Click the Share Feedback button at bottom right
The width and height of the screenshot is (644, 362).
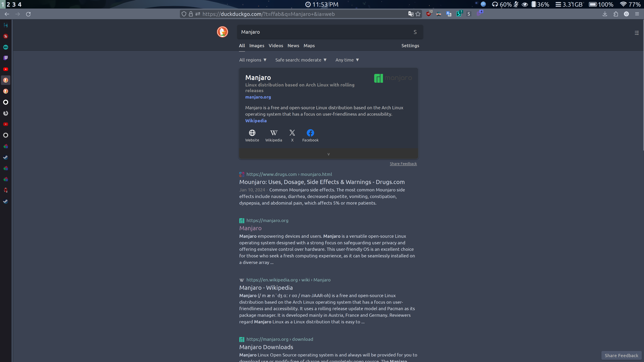pyautogui.click(x=621, y=355)
